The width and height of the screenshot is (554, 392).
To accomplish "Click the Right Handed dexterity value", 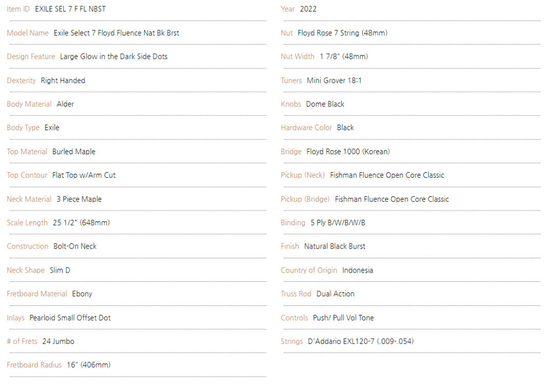I will tap(63, 80).
